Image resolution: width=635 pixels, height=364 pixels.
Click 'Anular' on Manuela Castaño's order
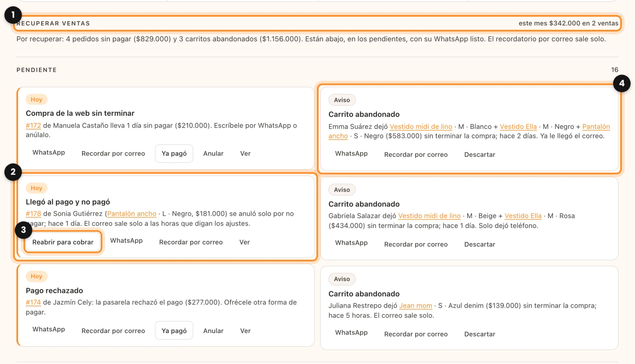click(213, 153)
